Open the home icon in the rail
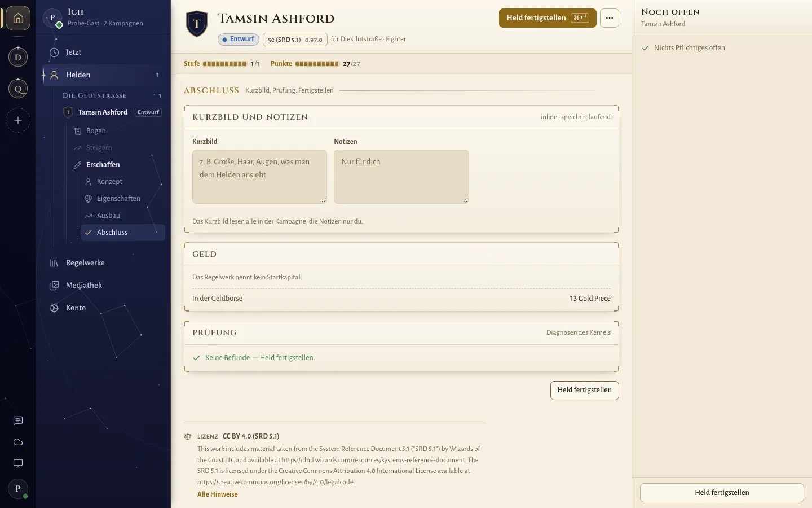This screenshot has height=508, width=812. [x=18, y=19]
